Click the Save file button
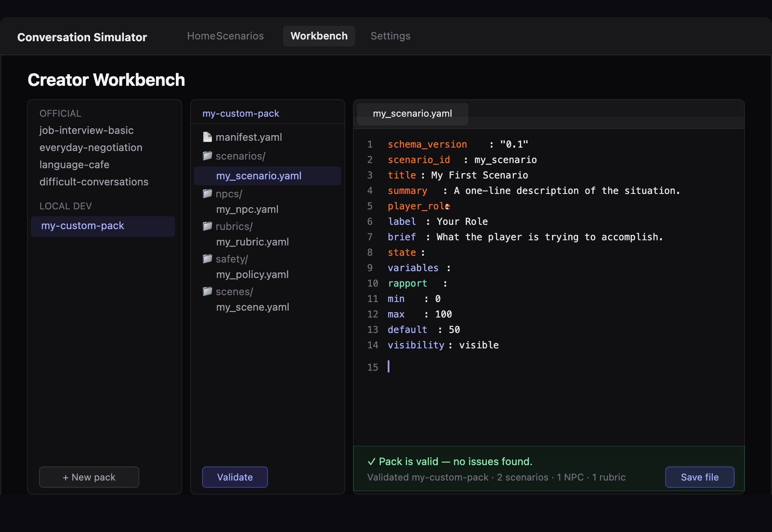Image resolution: width=772 pixels, height=532 pixels. click(x=700, y=477)
